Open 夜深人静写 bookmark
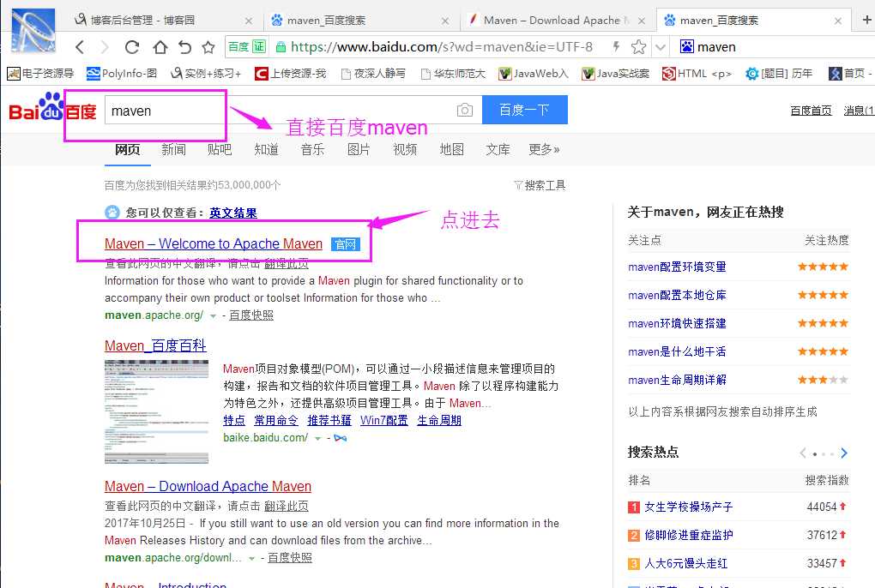The height and width of the screenshot is (588, 875). [x=373, y=74]
